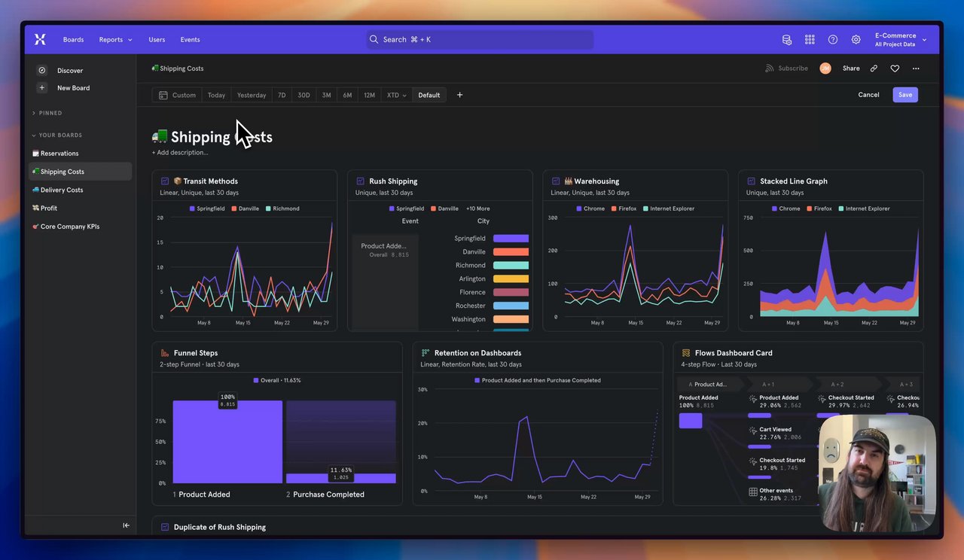This screenshot has width=964, height=560.
Task: Open the apps grid icon
Action: [x=810, y=39]
